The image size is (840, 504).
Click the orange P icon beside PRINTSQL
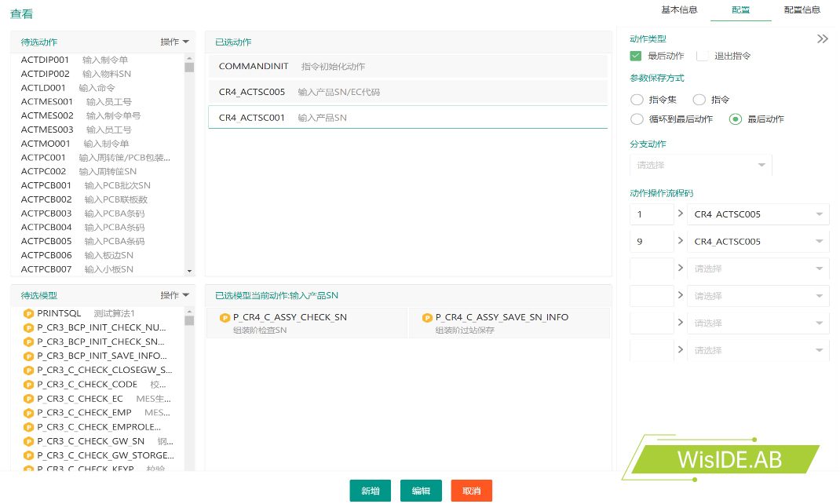[x=29, y=313]
